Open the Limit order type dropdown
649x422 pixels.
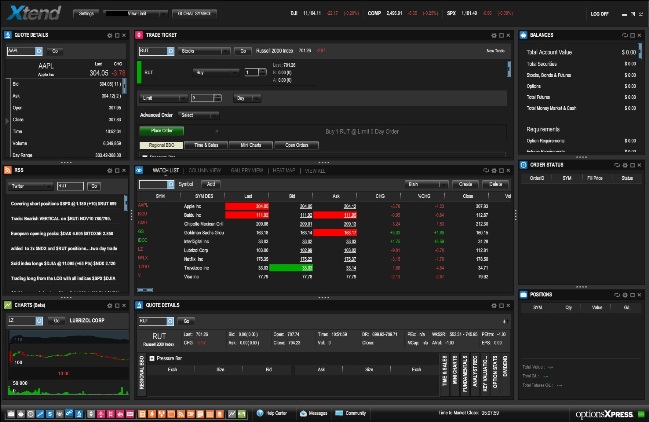point(164,98)
